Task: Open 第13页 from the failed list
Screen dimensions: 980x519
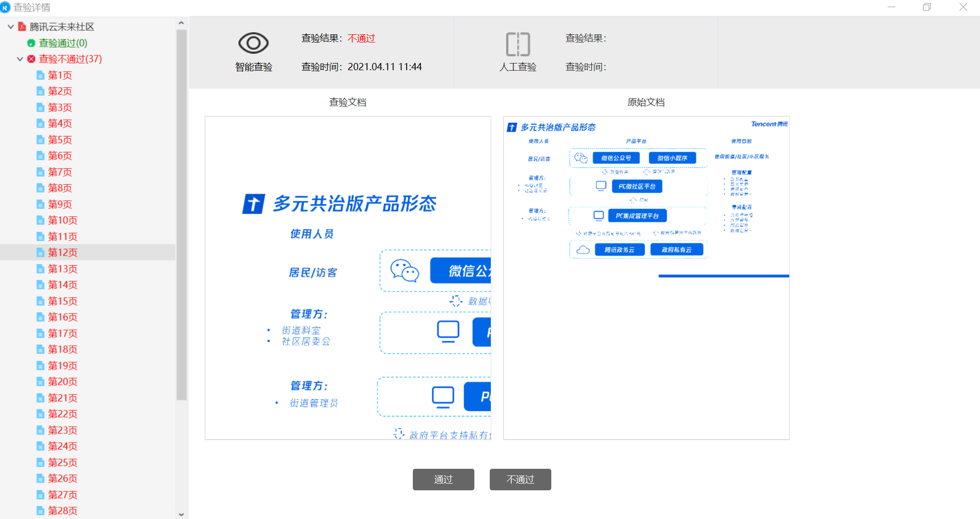Action: (x=63, y=269)
